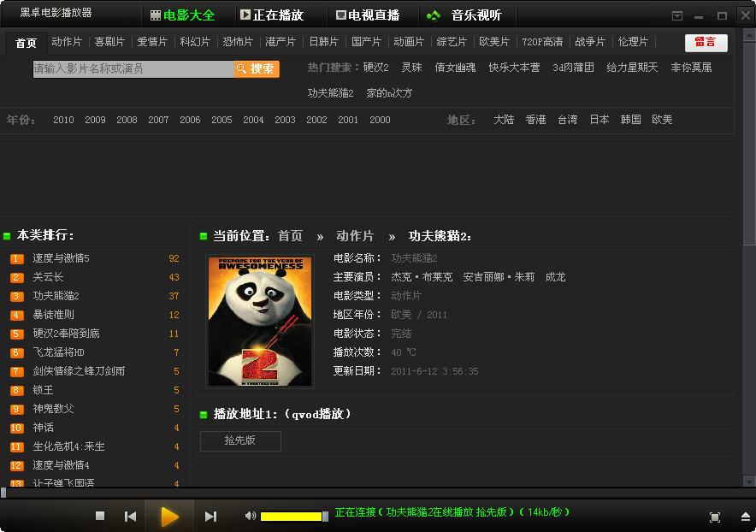Search hot keyword 家的n次方
The width and height of the screenshot is (756, 532).
click(390, 93)
